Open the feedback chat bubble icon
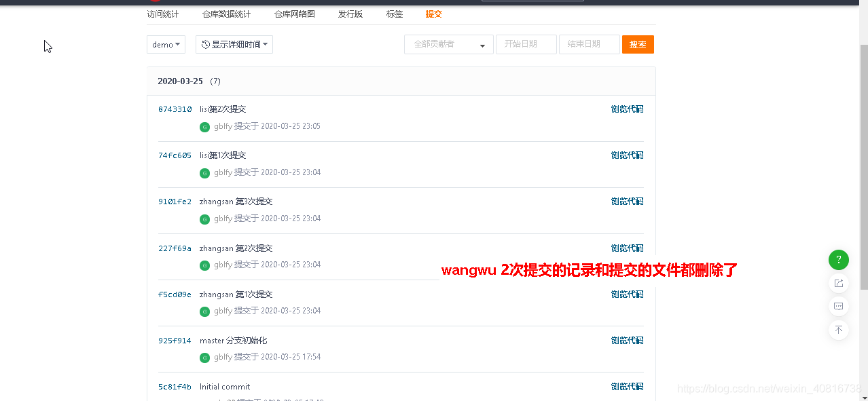Image resolution: width=868 pixels, height=401 pixels. [x=839, y=306]
